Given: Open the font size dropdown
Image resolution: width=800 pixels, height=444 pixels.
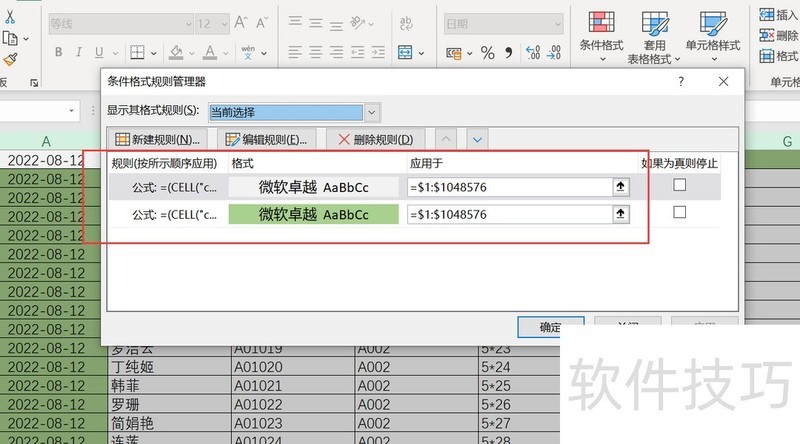Looking at the screenshot, I should pyautogui.click(x=233, y=23).
